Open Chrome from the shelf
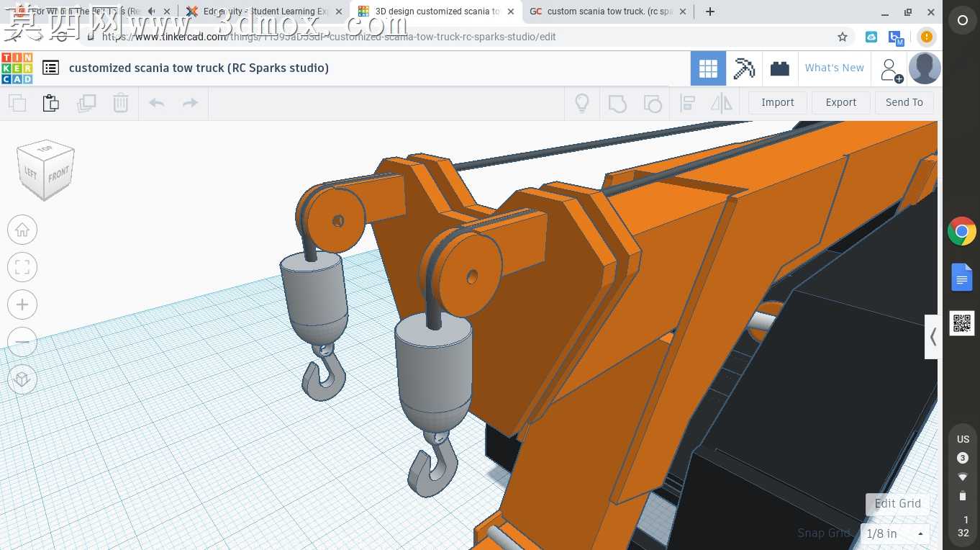Viewport: 980px width, 550px height. coord(962,232)
